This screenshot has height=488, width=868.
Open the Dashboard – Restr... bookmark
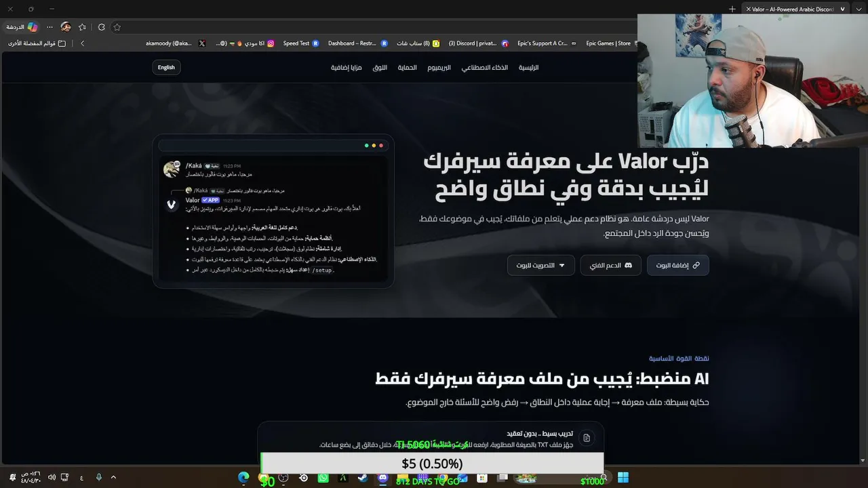click(x=357, y=43)
